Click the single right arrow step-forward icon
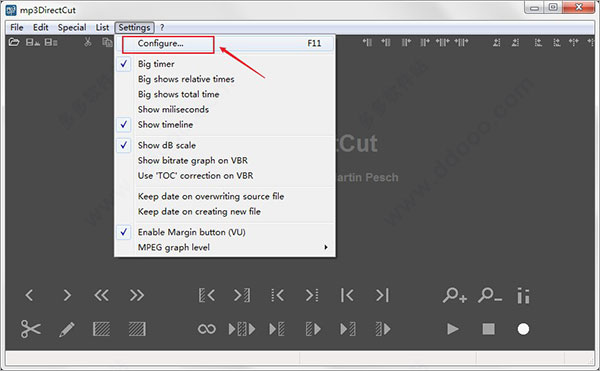The width and height of the screenshot is (600, 371). (67, 295)
